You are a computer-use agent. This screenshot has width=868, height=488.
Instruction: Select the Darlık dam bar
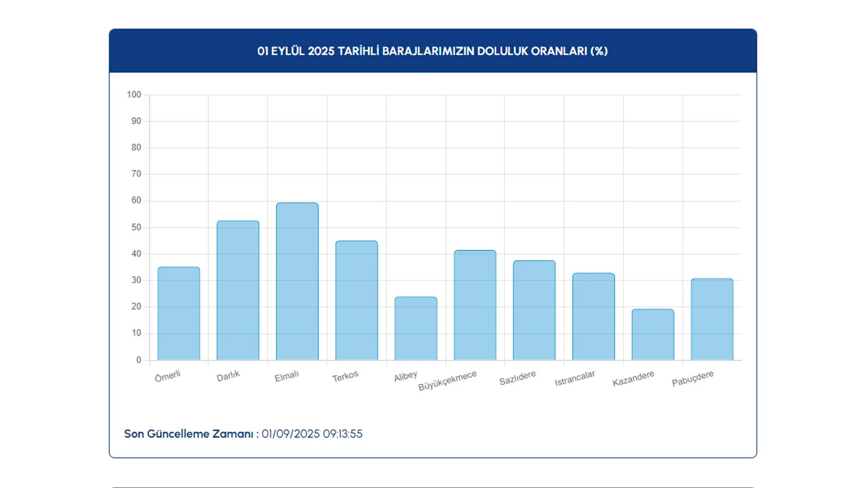point(238,290)
